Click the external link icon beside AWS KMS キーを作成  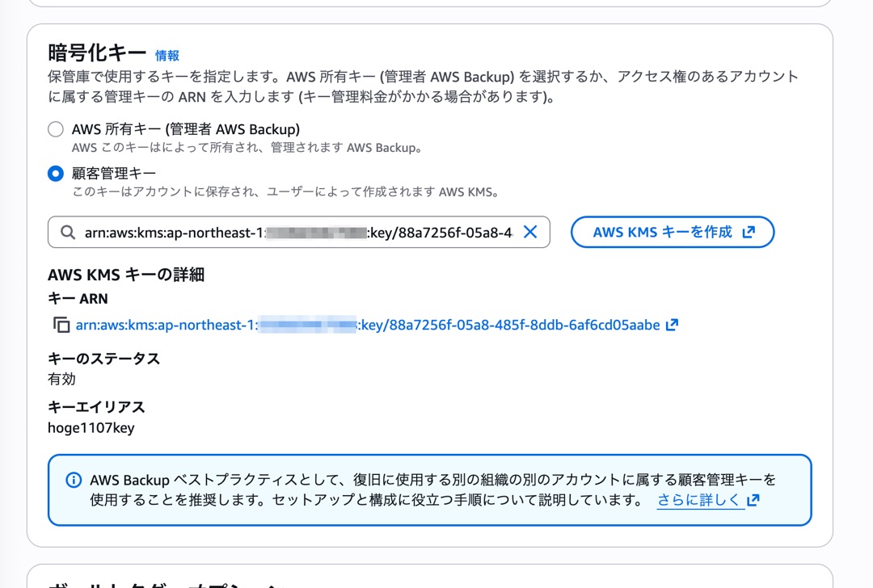coord(749,231)
